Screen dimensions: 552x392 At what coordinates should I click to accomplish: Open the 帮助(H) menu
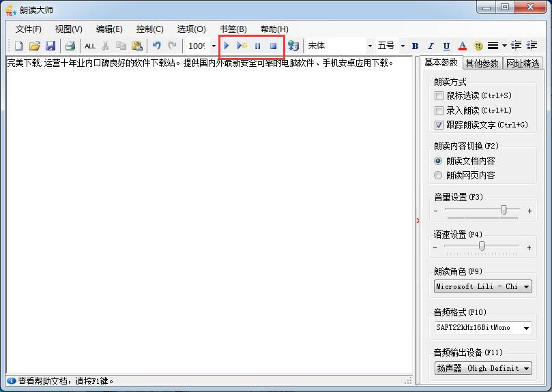coord(274,29)
